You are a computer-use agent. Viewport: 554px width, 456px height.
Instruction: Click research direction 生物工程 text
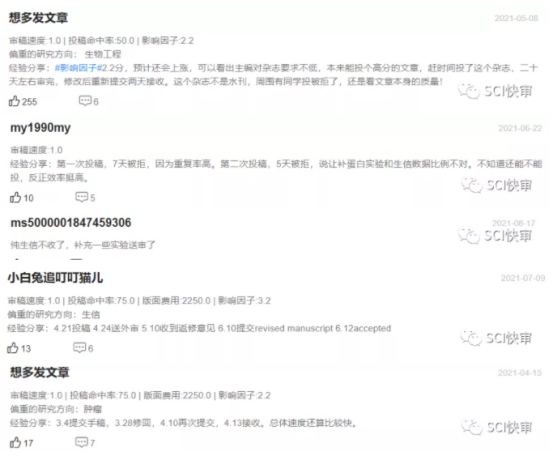pos(103,54)
